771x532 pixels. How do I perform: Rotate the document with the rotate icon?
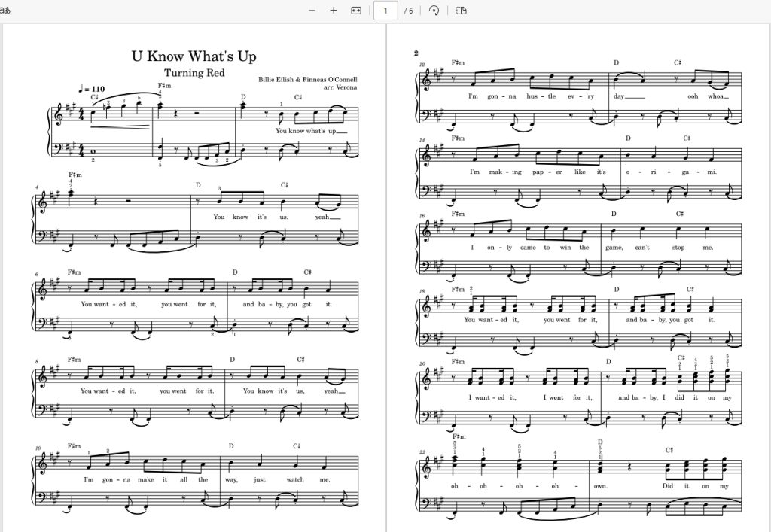tap(434, 11)
